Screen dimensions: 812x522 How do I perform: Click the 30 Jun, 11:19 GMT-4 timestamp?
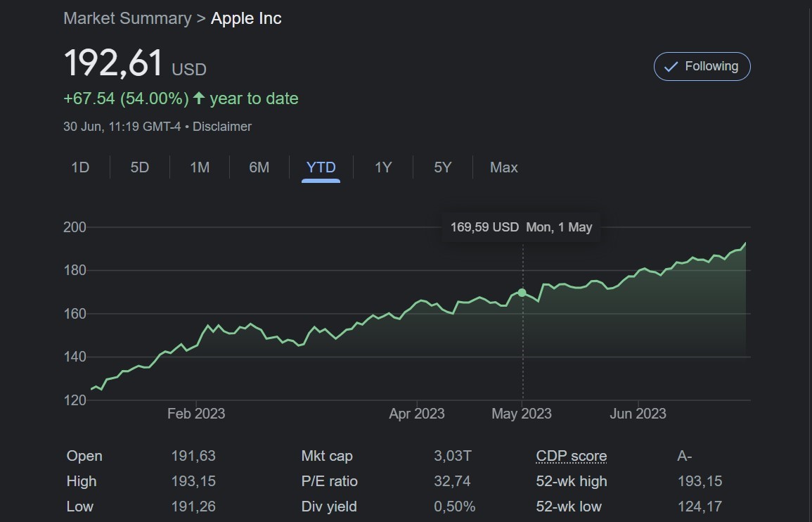[x=122, y=127]
